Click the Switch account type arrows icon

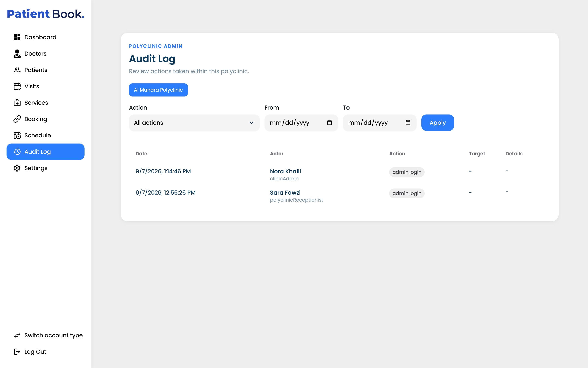17,335
